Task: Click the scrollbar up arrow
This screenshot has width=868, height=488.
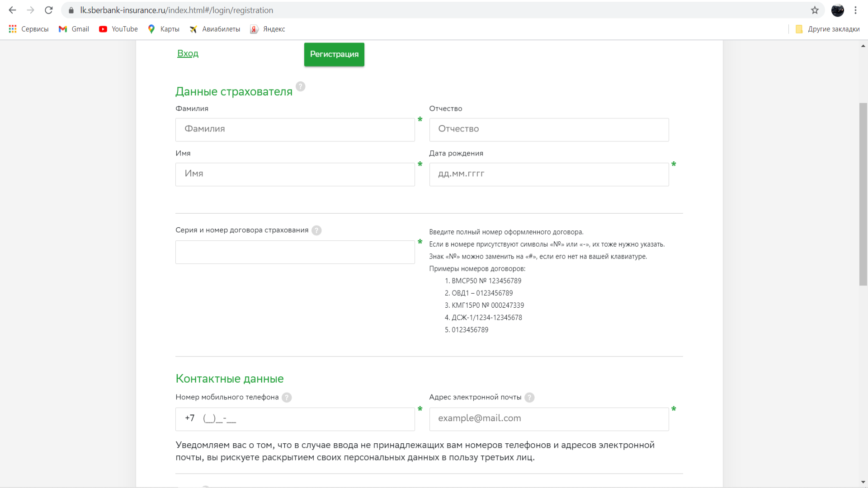Action: tap(863, 46)
